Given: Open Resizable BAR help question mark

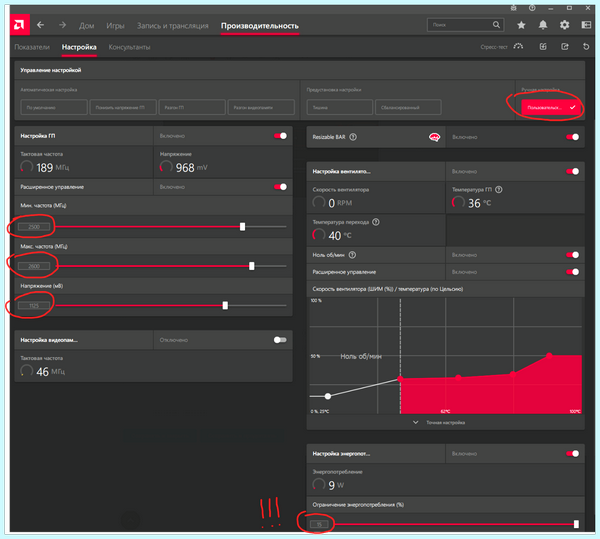Looking at the screenshot, I should point(353,137).
